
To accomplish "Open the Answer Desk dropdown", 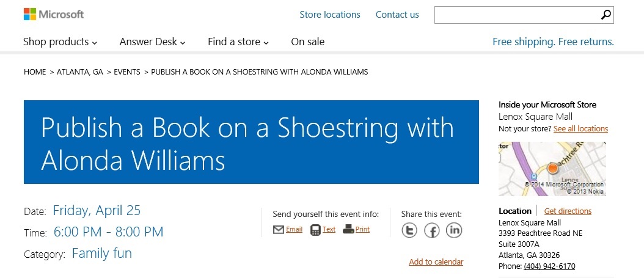I will 152,42.
